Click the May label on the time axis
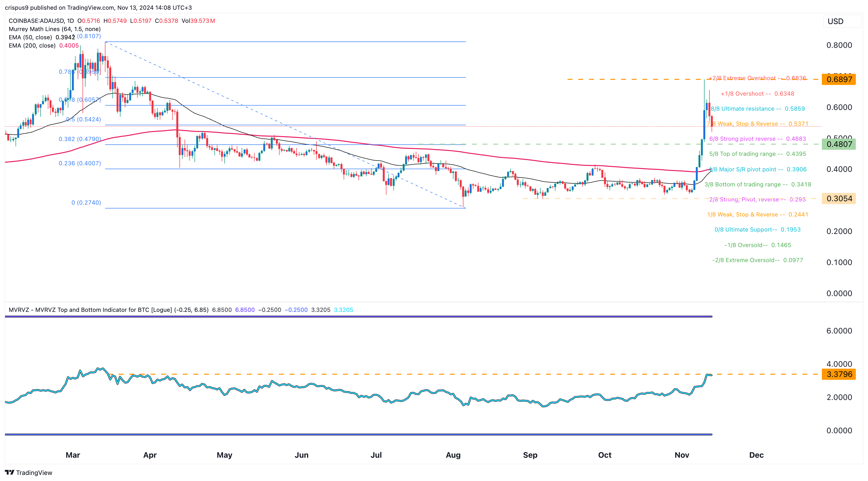Image resolution: width=868 pixels, height=481 pixels. [224, 455]
